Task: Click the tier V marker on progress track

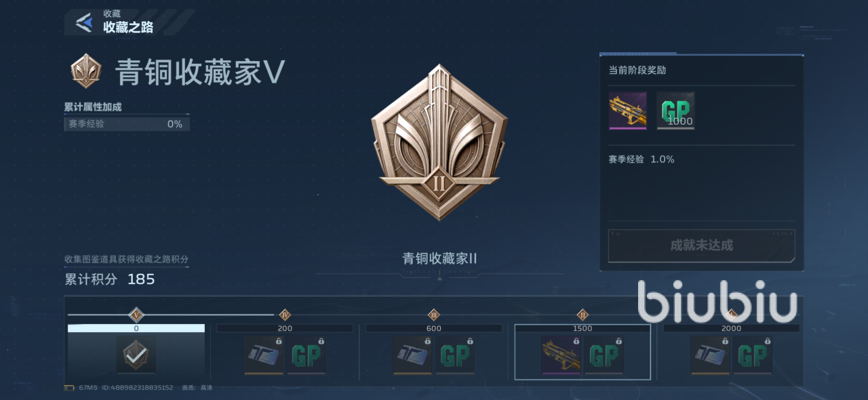Action: [136, 315]
